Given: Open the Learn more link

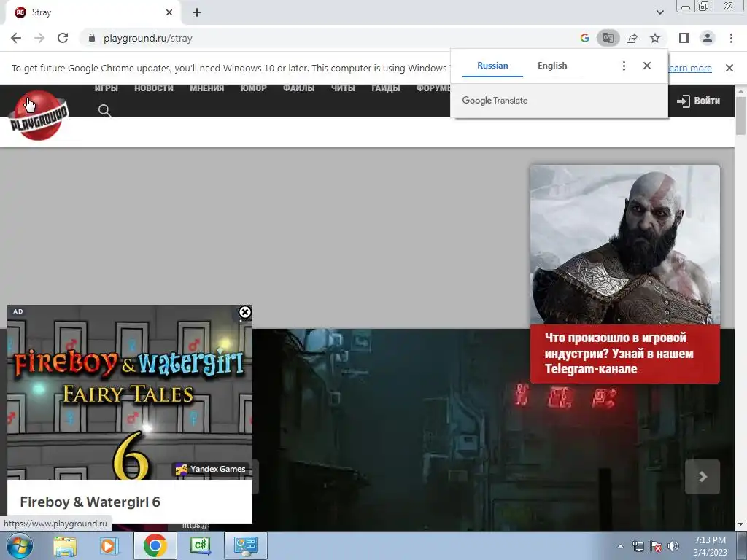Looking at the screenshot, I should pyautogui.click(x=690, y=68).
